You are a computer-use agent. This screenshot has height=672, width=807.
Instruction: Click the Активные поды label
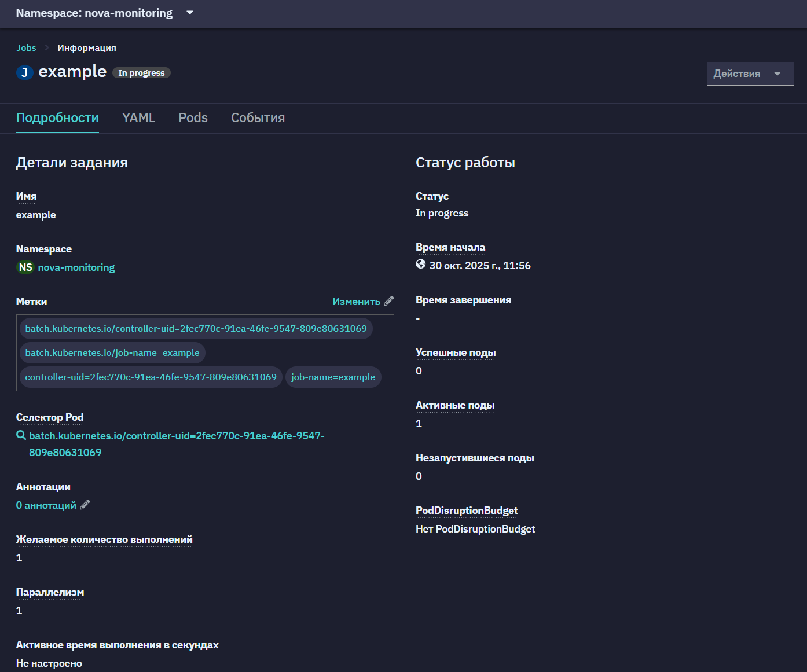(455, 405)
